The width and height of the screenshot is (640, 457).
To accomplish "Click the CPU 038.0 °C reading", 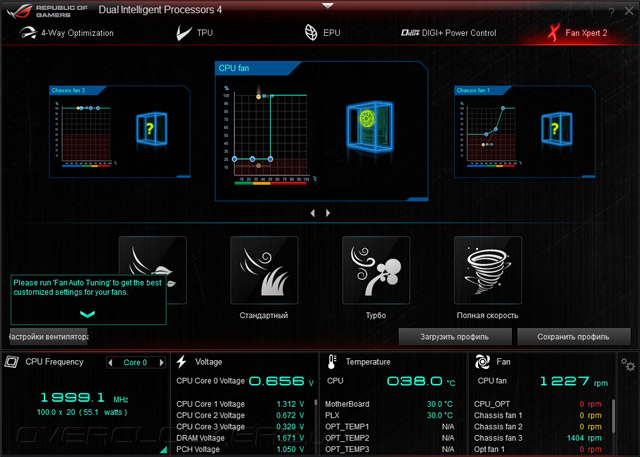I will 421,382.
